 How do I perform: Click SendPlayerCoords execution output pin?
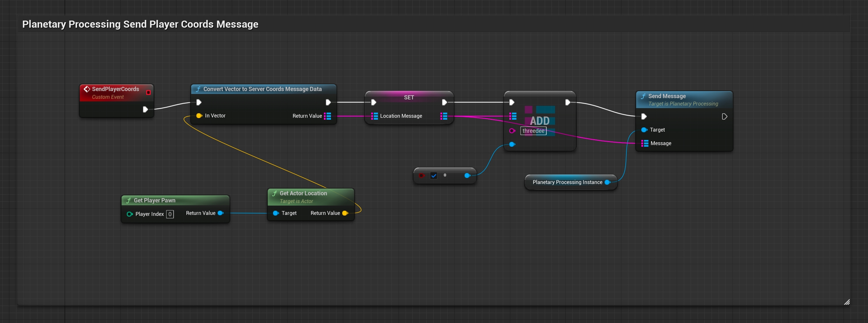coord(145,110)
